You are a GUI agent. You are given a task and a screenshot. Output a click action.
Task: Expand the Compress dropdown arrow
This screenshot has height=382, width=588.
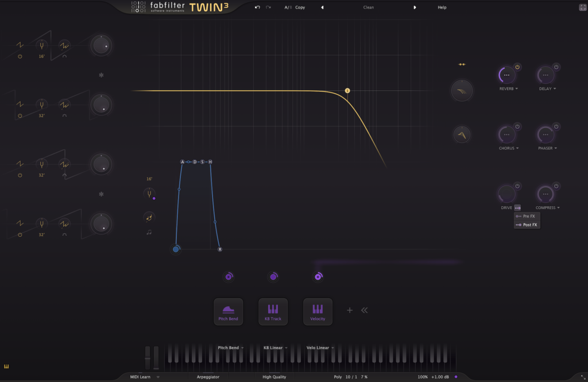[558, 208]
